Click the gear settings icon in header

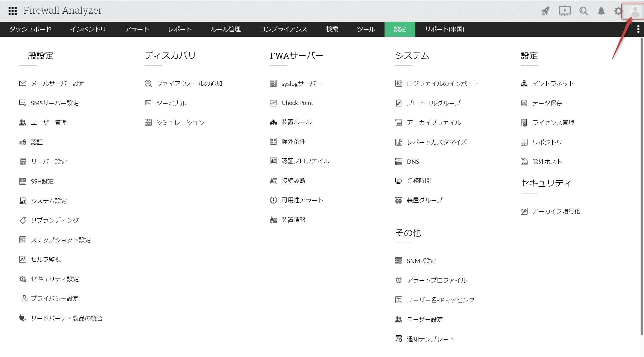(618, 11)
